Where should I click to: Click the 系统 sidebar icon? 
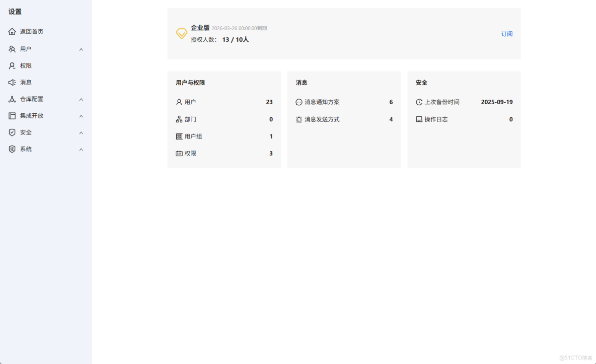(12, 149)
